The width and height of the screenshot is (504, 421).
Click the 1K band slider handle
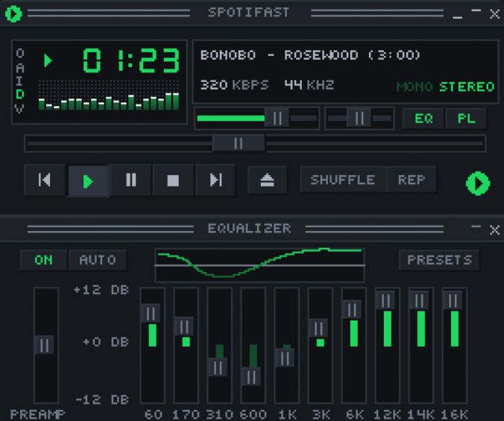tap(285, 358)
